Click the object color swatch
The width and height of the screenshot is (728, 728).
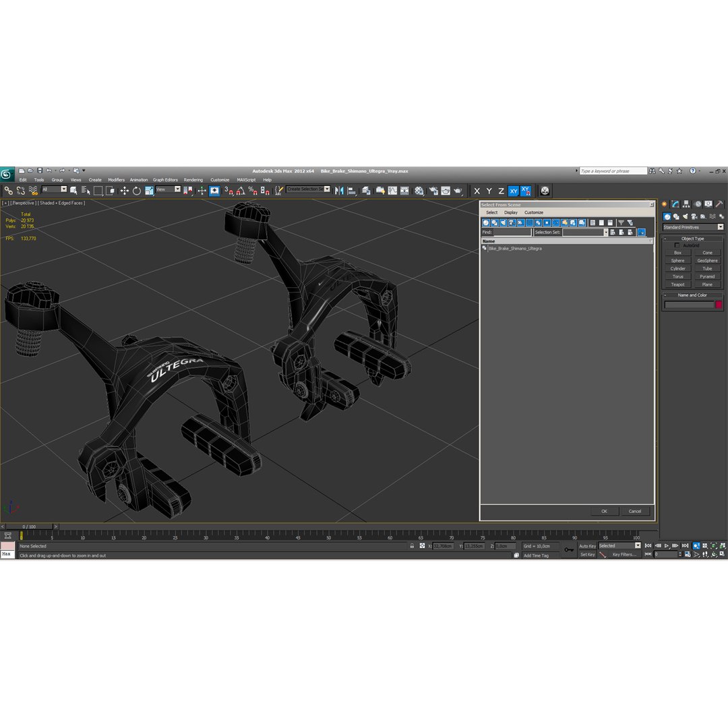719,305
